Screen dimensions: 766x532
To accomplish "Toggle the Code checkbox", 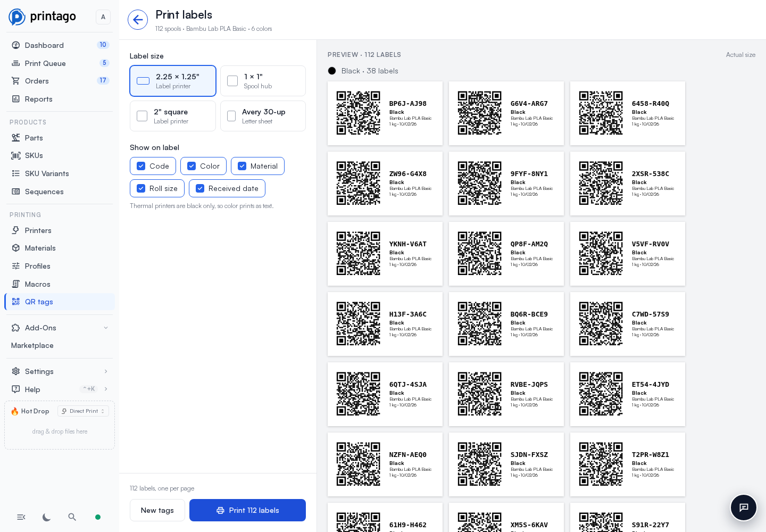I will pyautogui.click(x=141, y=166).
